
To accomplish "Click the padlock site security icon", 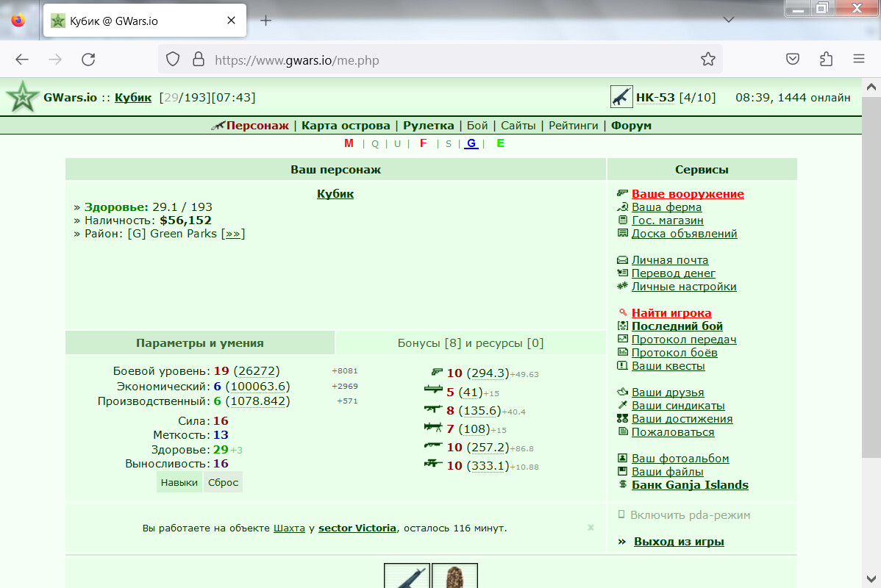I will click(199, 60).
